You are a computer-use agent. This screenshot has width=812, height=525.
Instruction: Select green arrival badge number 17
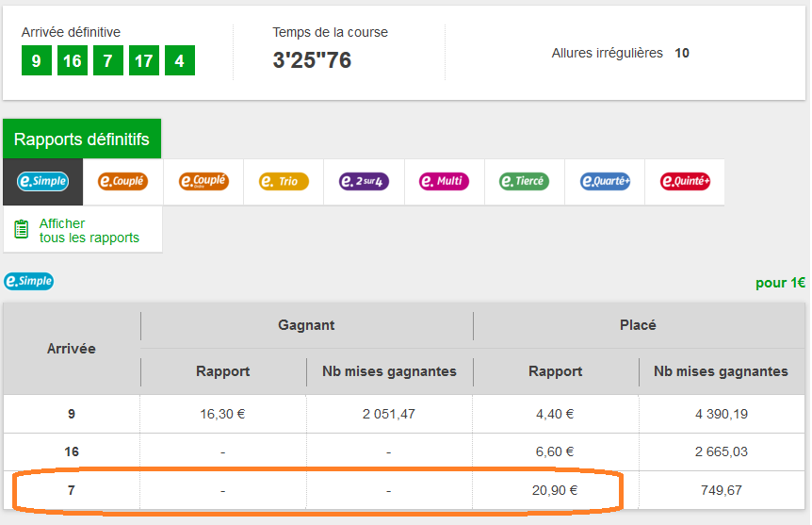143,62
